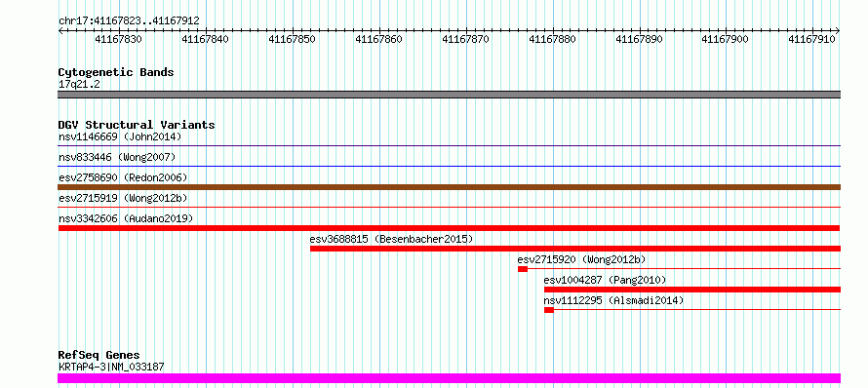Select the red esv1004287 variant bar
868x388 pixels.
click(x=692, y=290)
